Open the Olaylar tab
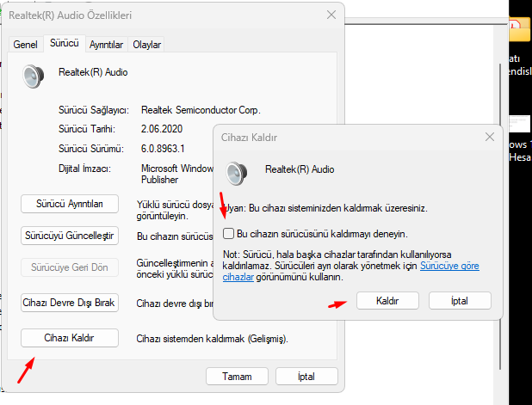532x405 pixels. click(x=146, y=45)
